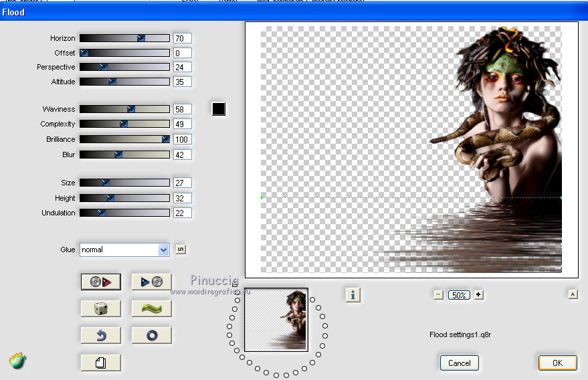This screenshot has width=588, height=380.
Task: Open the info button
Action: 353,295
